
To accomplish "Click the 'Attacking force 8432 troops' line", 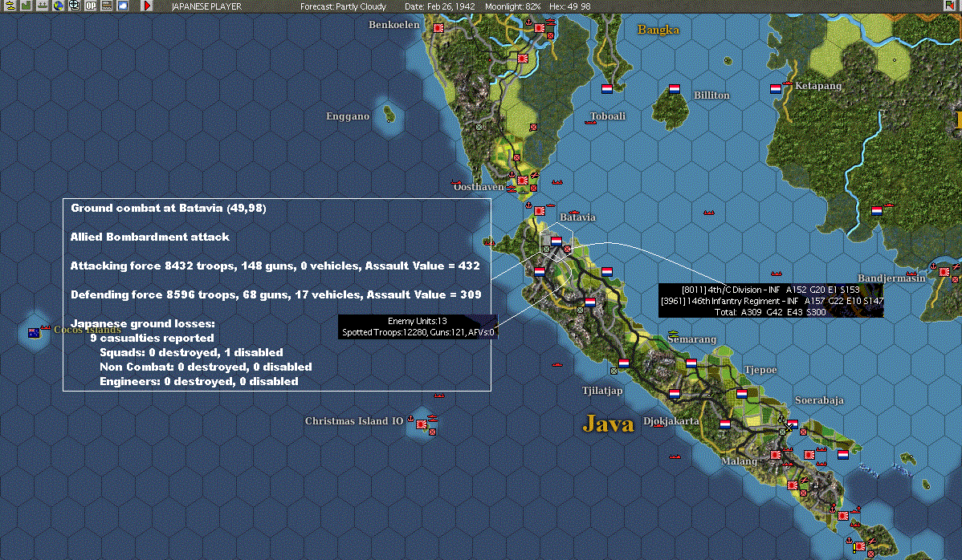I will [275, 266].
